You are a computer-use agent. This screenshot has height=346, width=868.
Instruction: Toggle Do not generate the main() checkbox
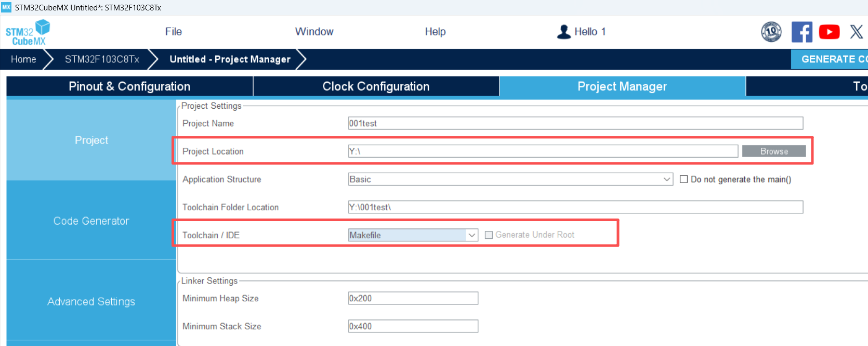684,179
